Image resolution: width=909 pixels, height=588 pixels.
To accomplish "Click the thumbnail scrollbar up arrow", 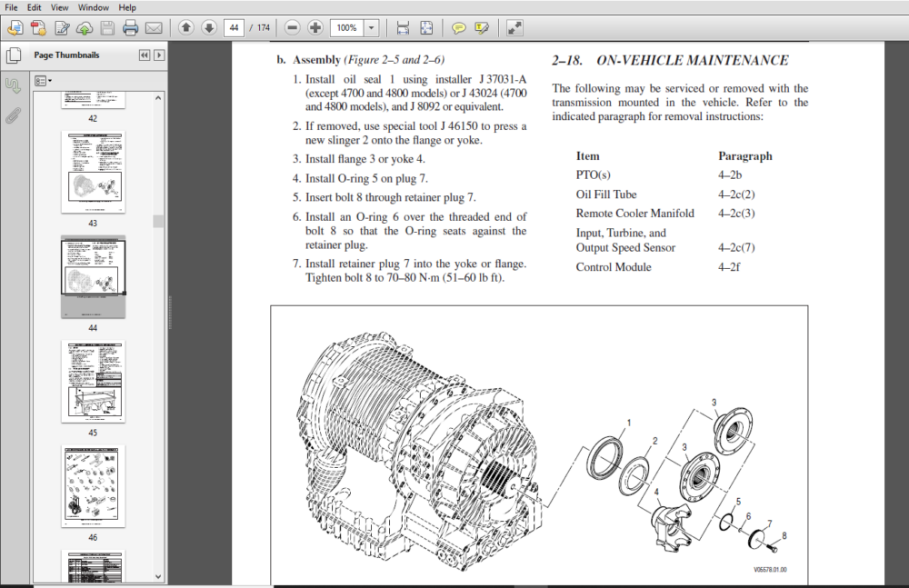I will coord(158,98).
